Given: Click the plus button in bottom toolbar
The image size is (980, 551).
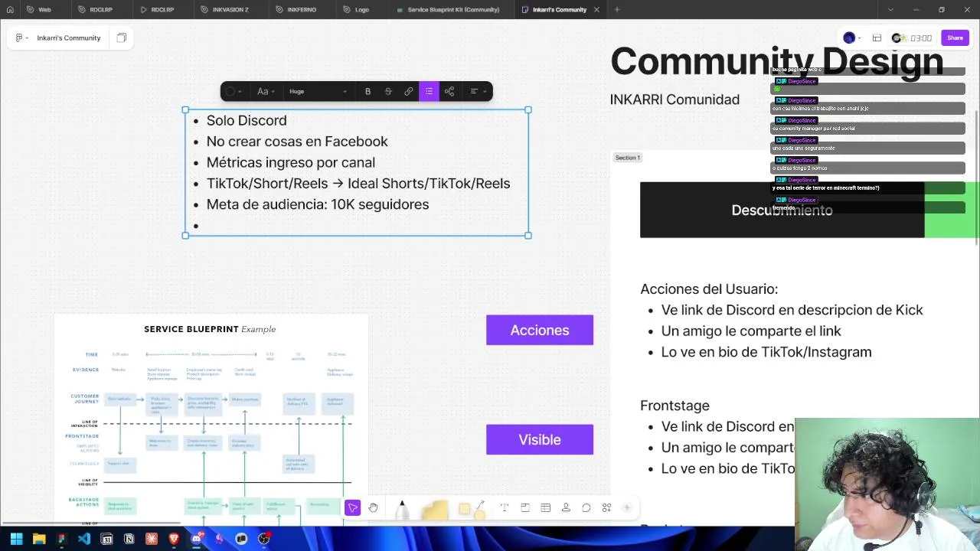Looking at the screenshot, I should coord(626,507).
